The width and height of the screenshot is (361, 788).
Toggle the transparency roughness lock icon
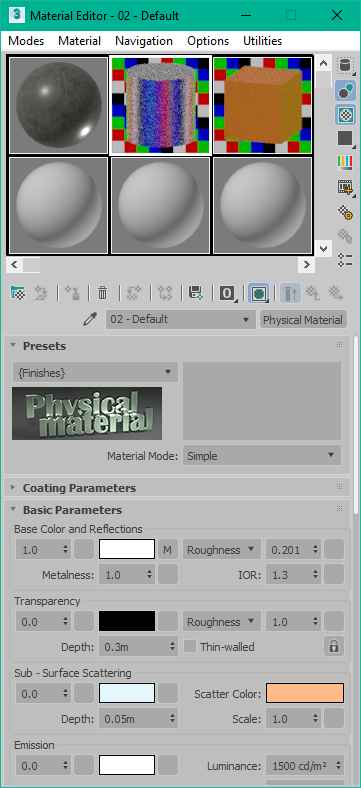pos(334,646)
